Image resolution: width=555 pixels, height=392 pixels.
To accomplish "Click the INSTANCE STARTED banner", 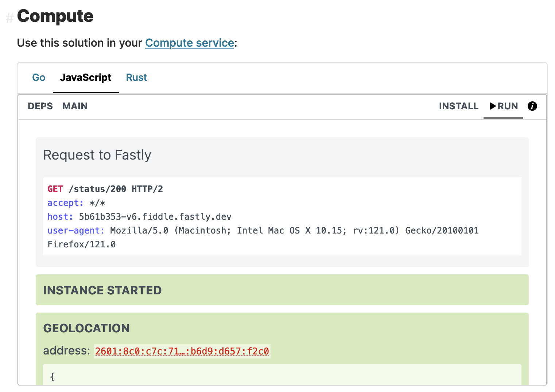I will [102, 290].
